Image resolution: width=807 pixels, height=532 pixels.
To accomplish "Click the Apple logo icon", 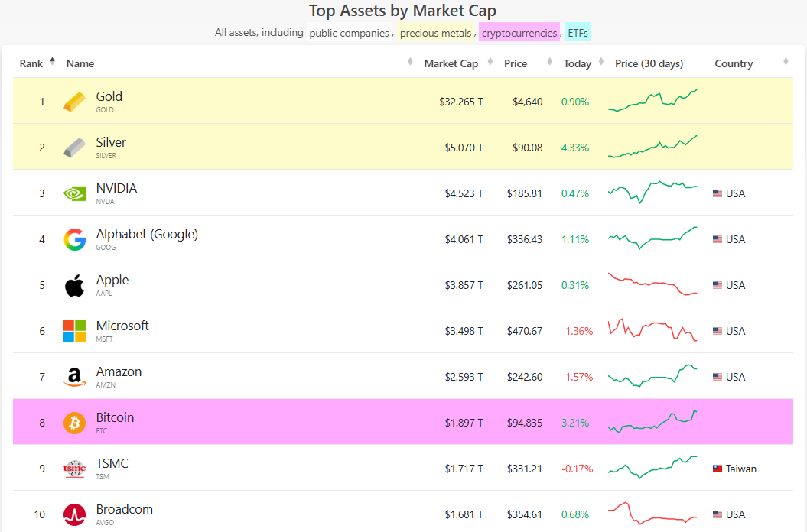I will (74, 286).
